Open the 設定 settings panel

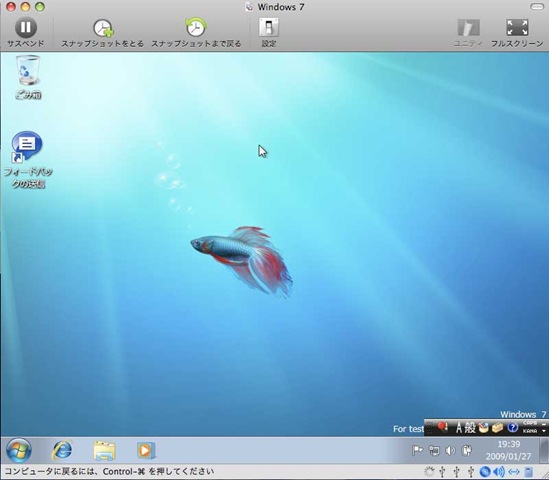[x=269, y=32]
